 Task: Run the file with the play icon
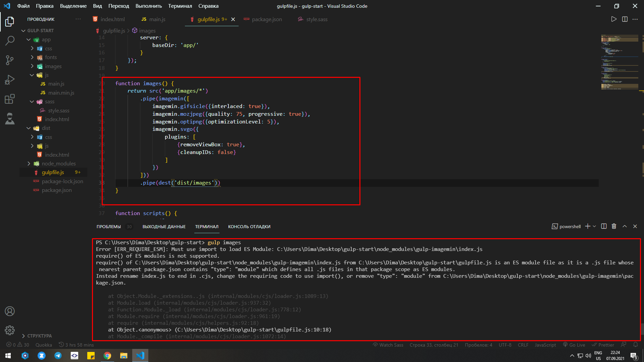[613, 19]
